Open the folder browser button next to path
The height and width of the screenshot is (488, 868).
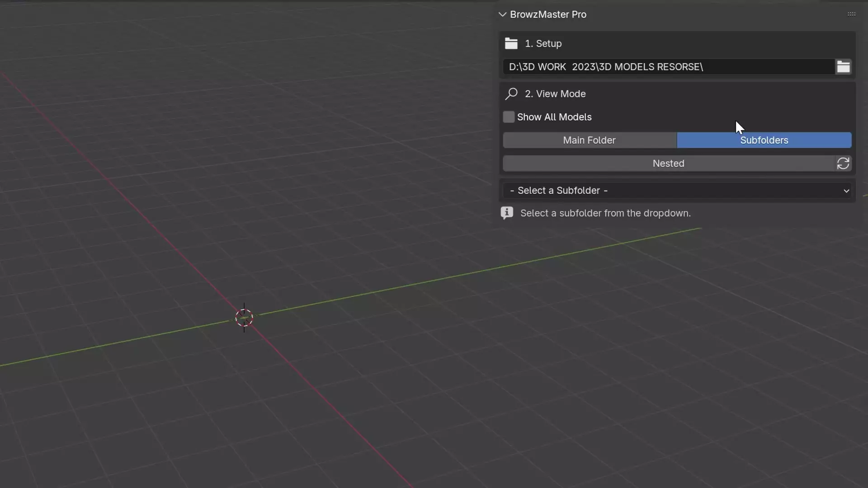(843, 67)
